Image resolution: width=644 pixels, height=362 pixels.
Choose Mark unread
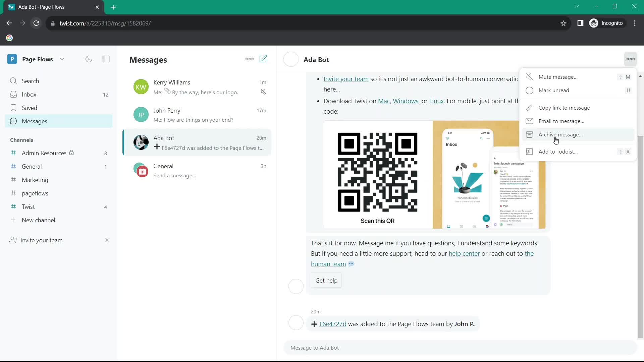click(x=578, y=90)
